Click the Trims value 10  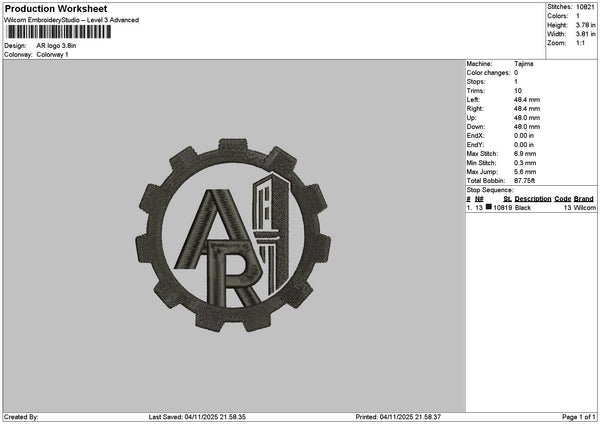(518, 91)
